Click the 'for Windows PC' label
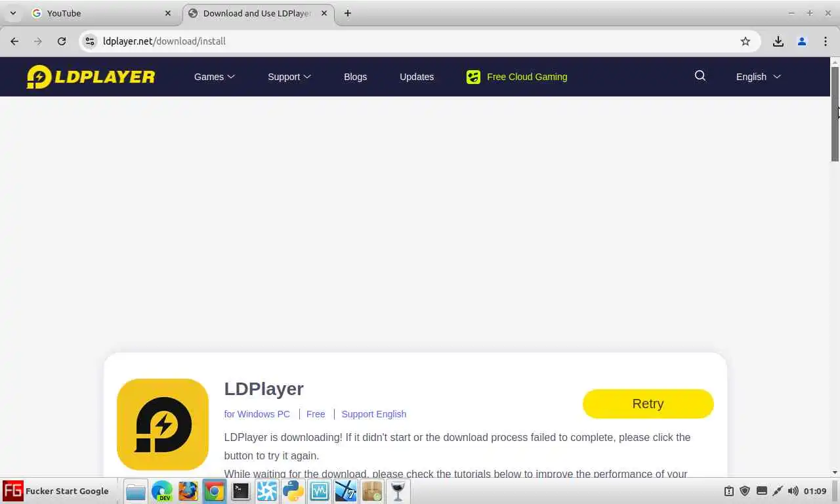Screen dimensions: 840x504 pos(257,414)
